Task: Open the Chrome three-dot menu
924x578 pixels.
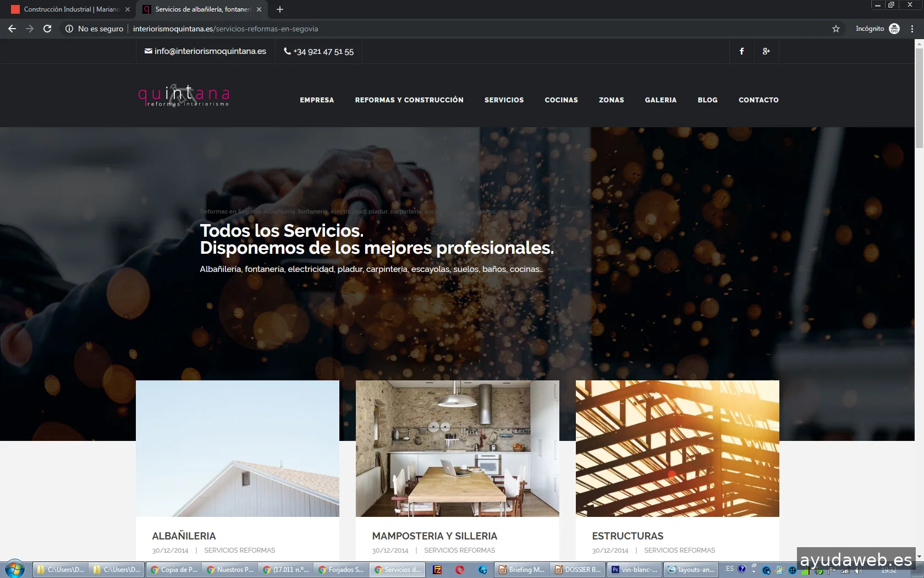Action: pos(912,29)
